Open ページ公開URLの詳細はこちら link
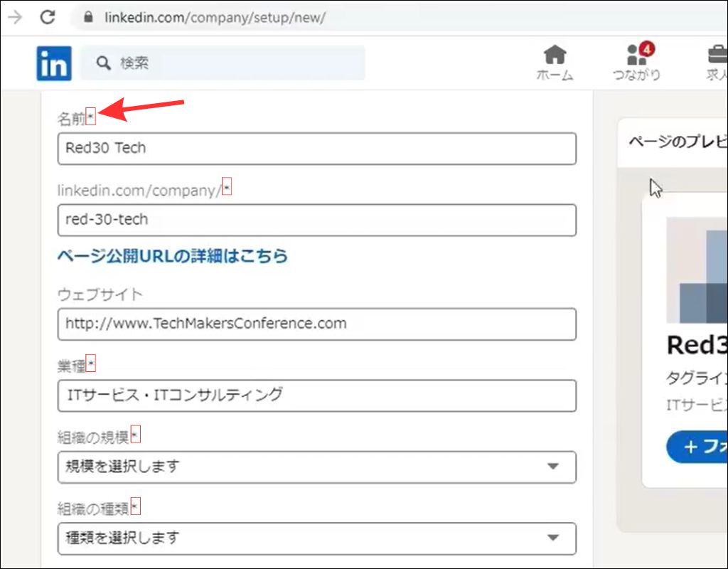The width and height of the screenshot is (728, 569). coord(172,256)
